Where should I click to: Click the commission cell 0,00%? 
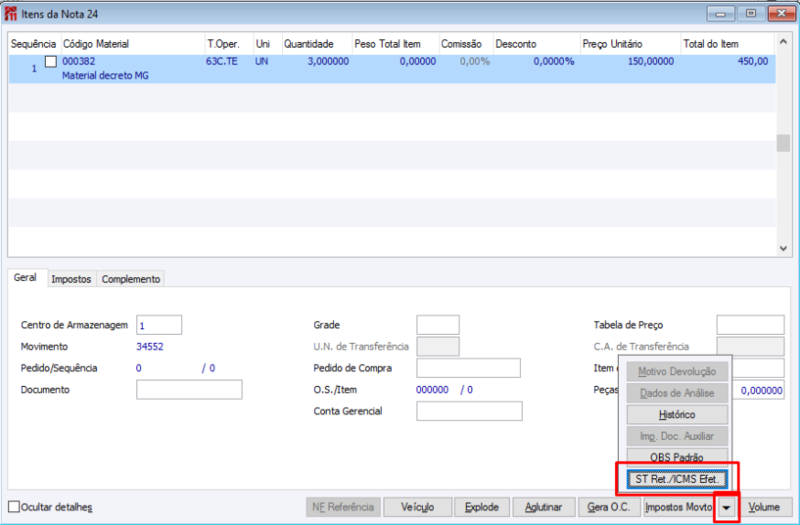474,61
